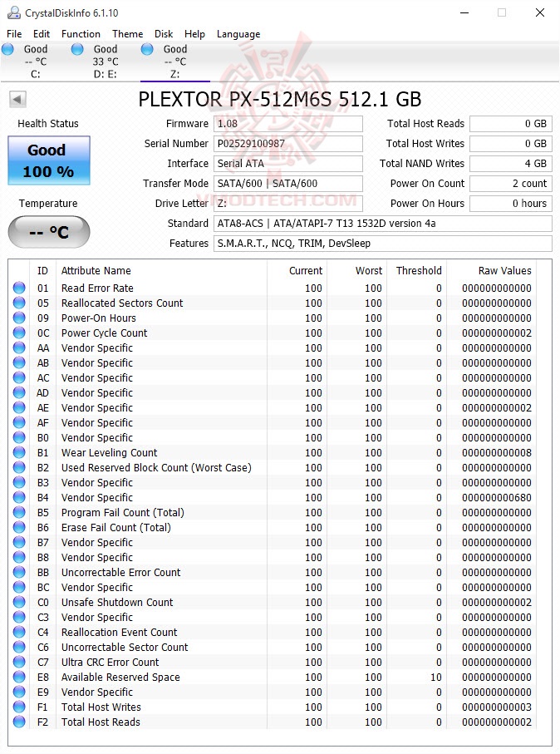Click the Drive Letter field
The width and height of the screenshot is (560, 754).
click(x=288, y=204)
